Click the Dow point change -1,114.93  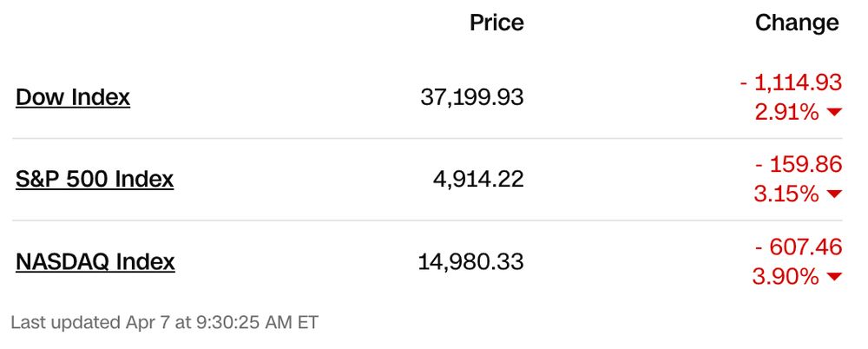(x=791, y=82)
